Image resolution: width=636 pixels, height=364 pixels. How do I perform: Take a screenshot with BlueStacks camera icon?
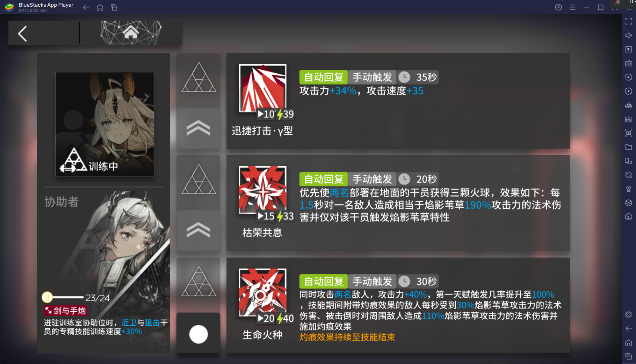click(x=628, y=133)
